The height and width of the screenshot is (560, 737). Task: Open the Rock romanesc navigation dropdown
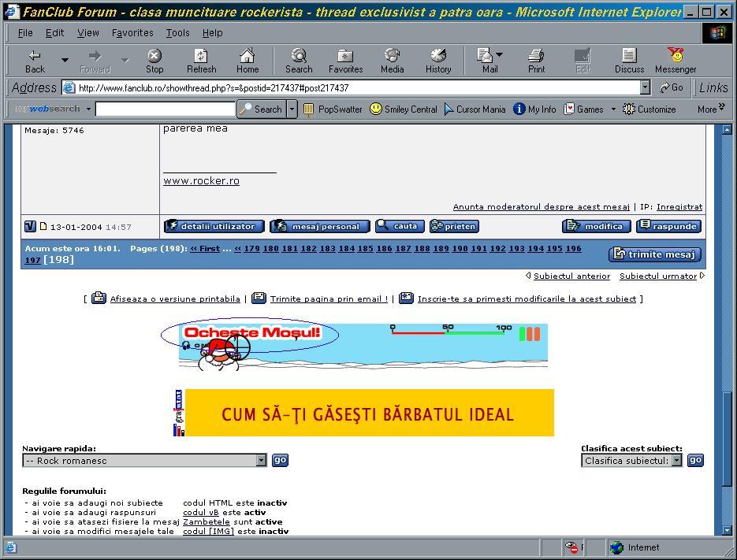click(262, 461)
